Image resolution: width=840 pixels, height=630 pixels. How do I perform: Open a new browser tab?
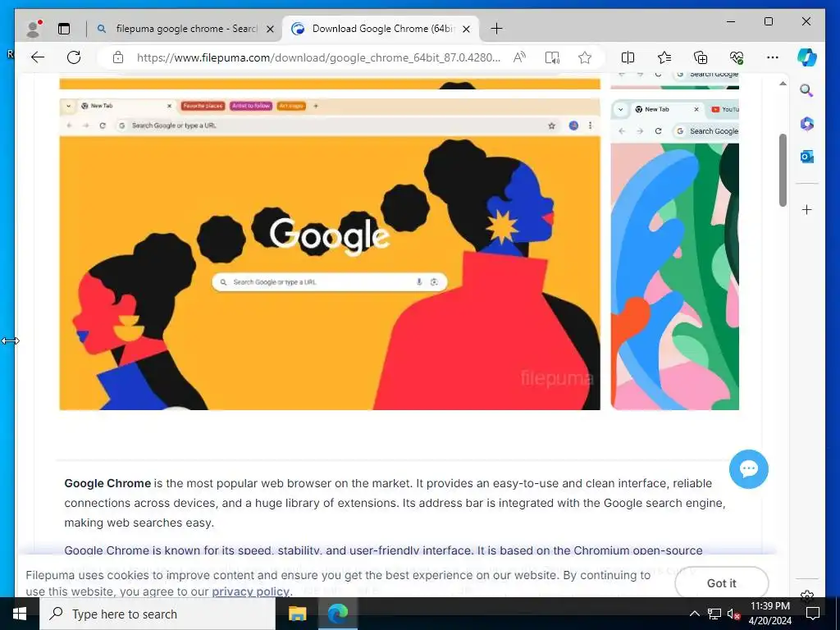point(496,29)
